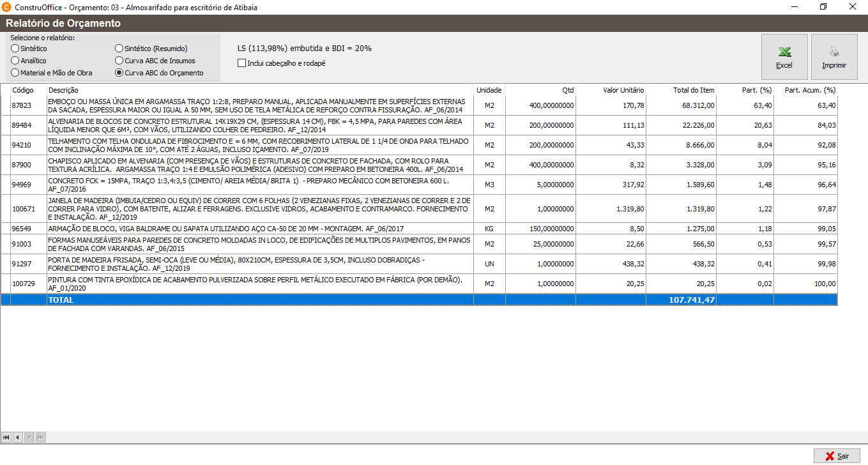Image resolution: width=868 pixels, height=465 pixels.
Task: Click the KG unit cell
Action: pyautogui.click(x=489, y=229)
